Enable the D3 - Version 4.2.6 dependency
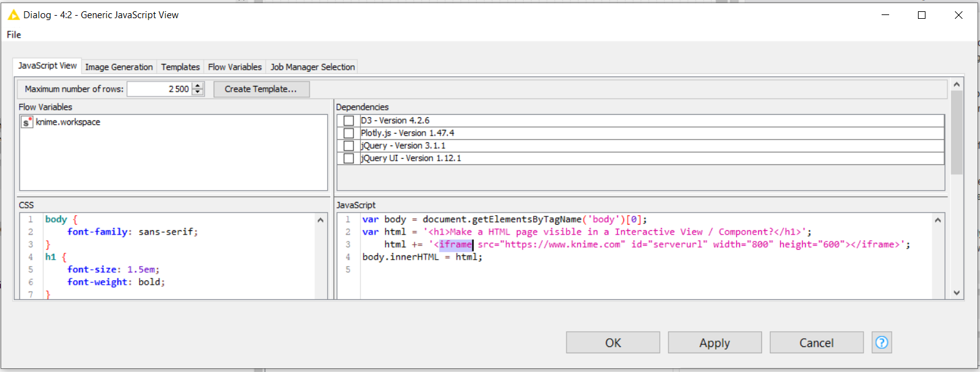Image resolution: width=980 pixels, height=372 pixels. 348,120
